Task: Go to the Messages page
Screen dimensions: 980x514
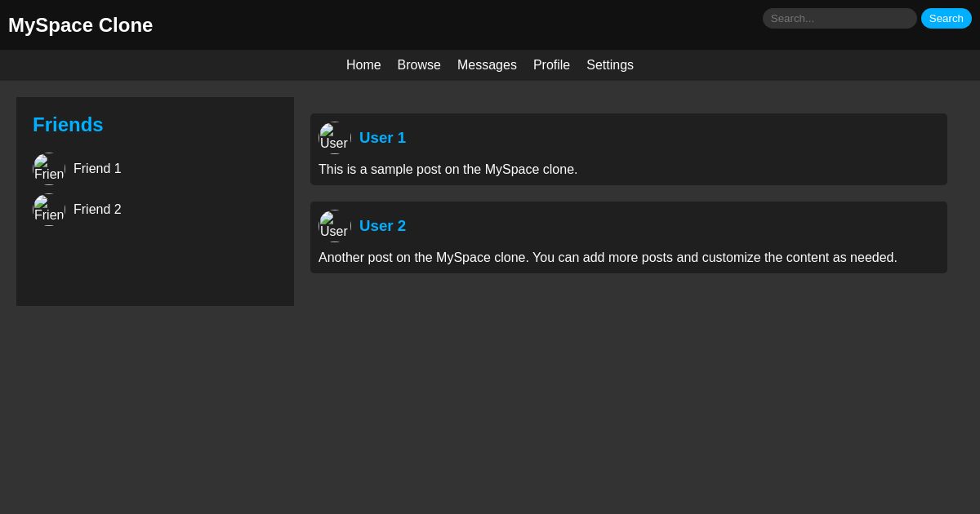Action: tap(487, 65)
